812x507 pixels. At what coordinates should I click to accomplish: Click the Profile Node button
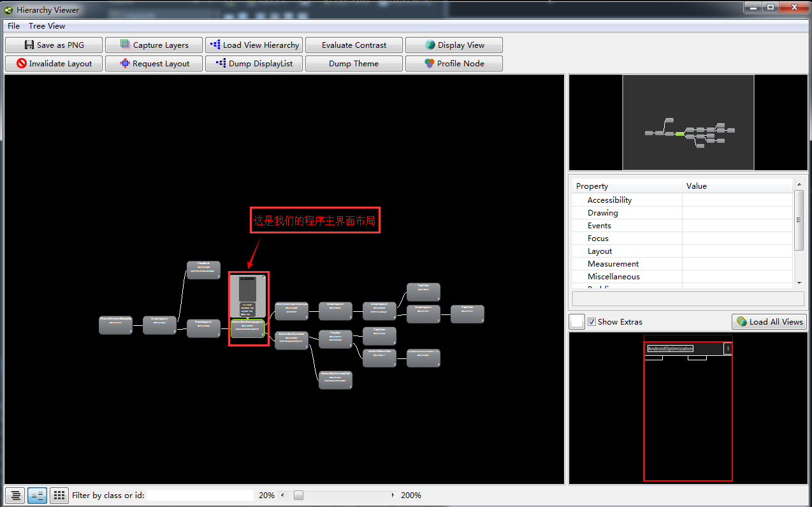coord(454,64)
